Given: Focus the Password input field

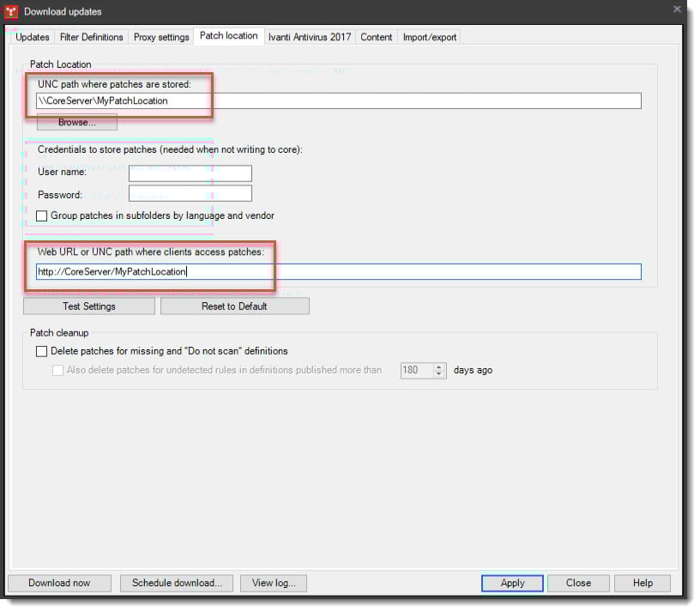Looking at the screenshot, I should tap(190, 194).
